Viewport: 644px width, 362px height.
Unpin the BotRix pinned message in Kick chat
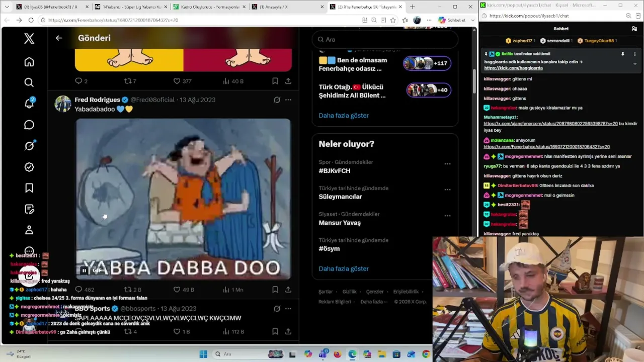[623, 54]
